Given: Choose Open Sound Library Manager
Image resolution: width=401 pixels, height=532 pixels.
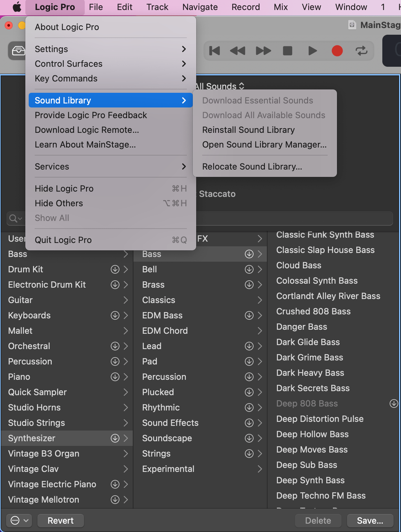Looking at the screenshot, I should click(x=265, y=145).
